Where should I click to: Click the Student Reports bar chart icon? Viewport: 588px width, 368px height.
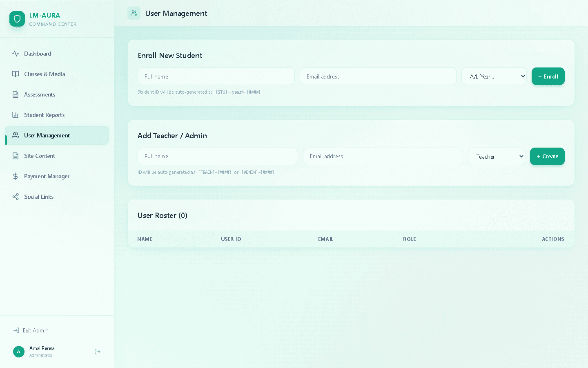16,115
